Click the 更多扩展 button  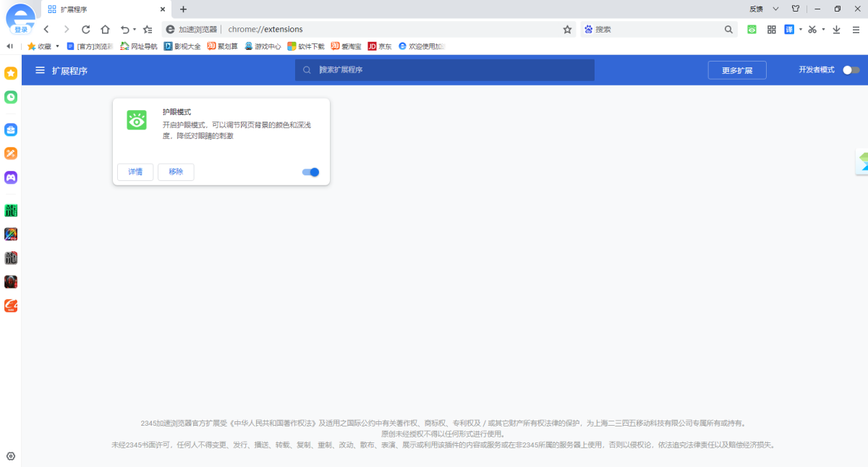point(736,70)
